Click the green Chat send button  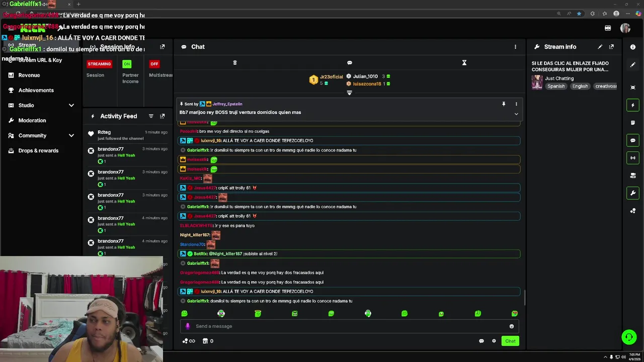click(x=510, y=341)
